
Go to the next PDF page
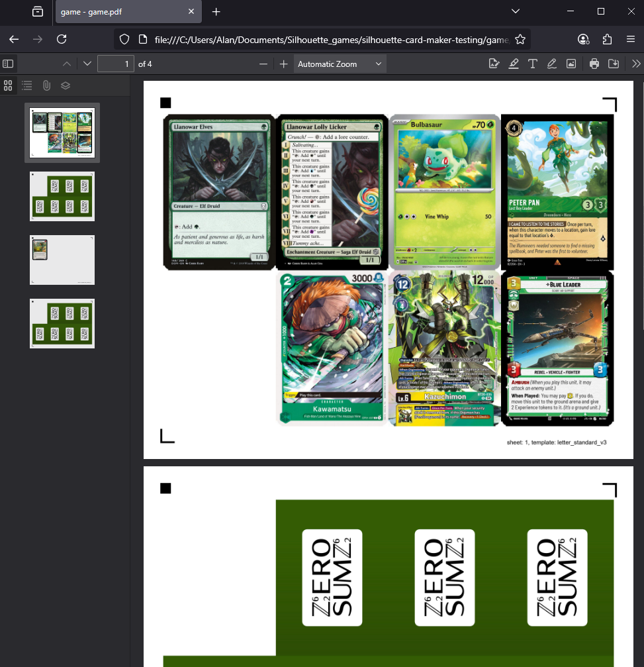[87, 64]
